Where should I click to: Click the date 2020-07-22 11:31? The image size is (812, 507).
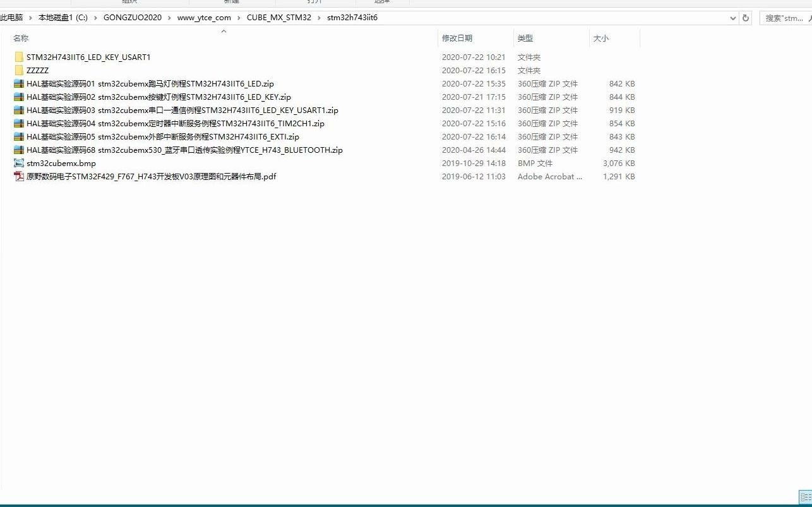(x=474, y=110)
